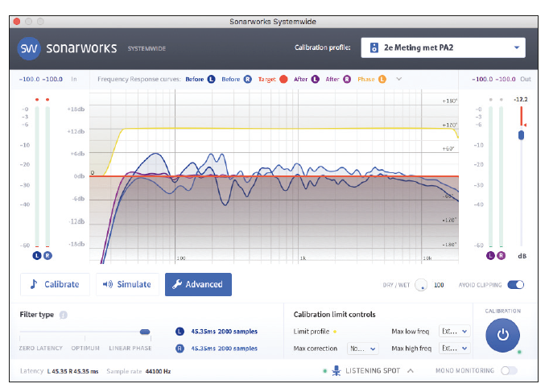Open the Max correction dropdown

[x=362, y=349]
